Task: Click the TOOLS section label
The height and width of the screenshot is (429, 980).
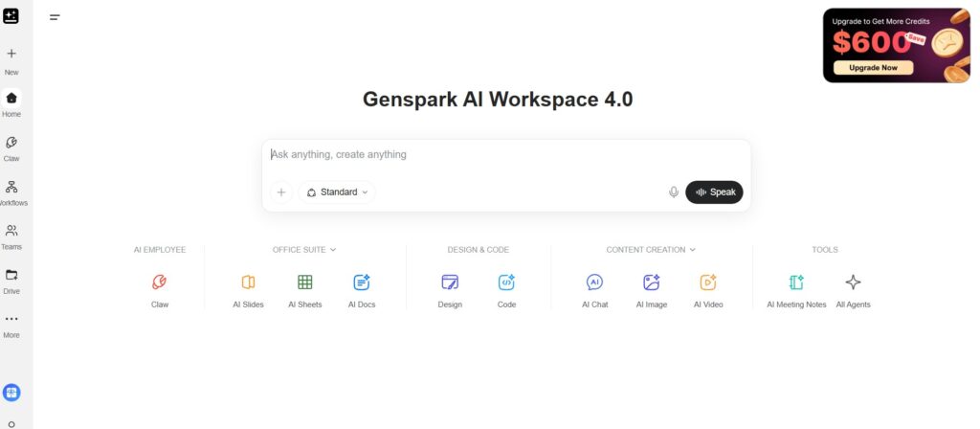Action: click(x=825, y=250)
